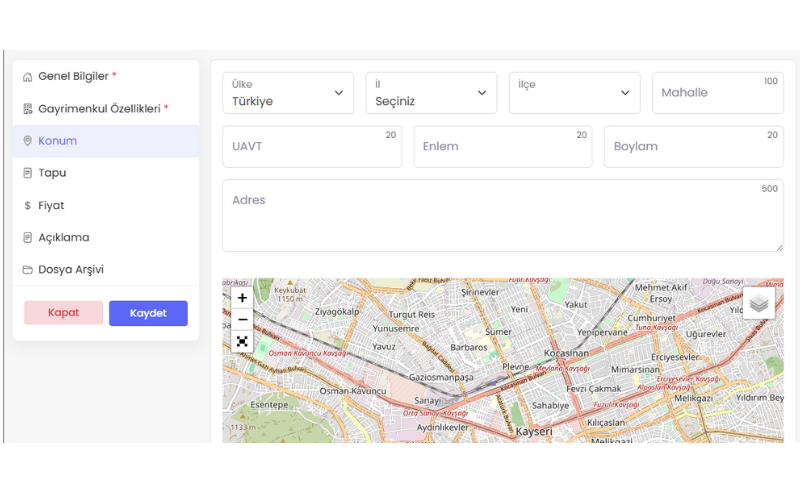
Task: Click the Enlem latitude field
Action: pos(502,147)
